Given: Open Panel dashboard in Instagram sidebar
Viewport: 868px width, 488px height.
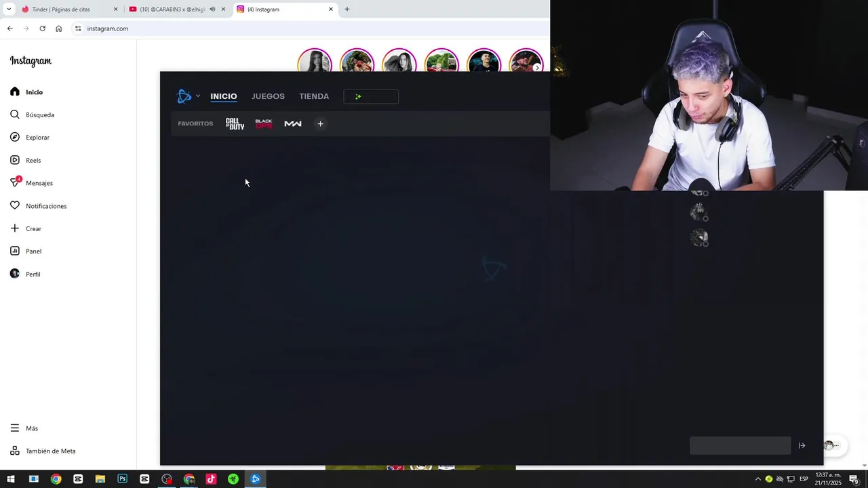Looking at the screenshot, I should (26, 251).
